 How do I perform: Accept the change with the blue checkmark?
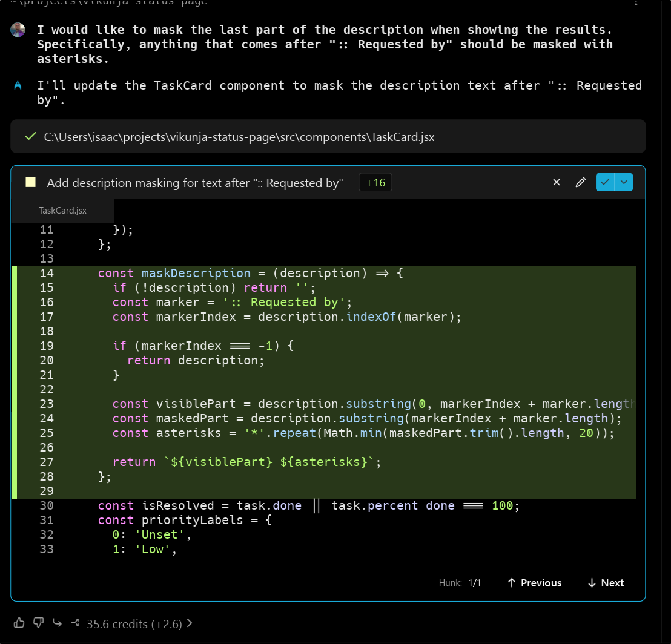pyautogui.click(x=605, y=182)
